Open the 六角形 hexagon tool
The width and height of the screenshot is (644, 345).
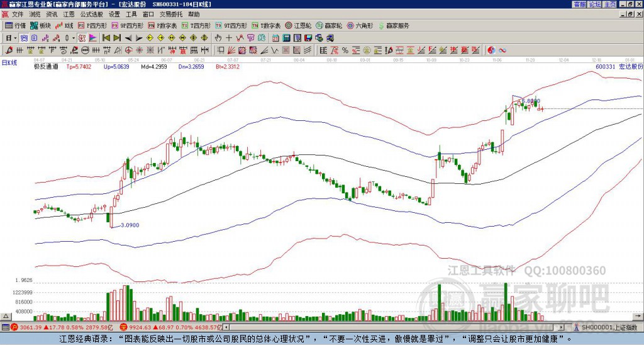pyautogui.click(x=360, y=25)
